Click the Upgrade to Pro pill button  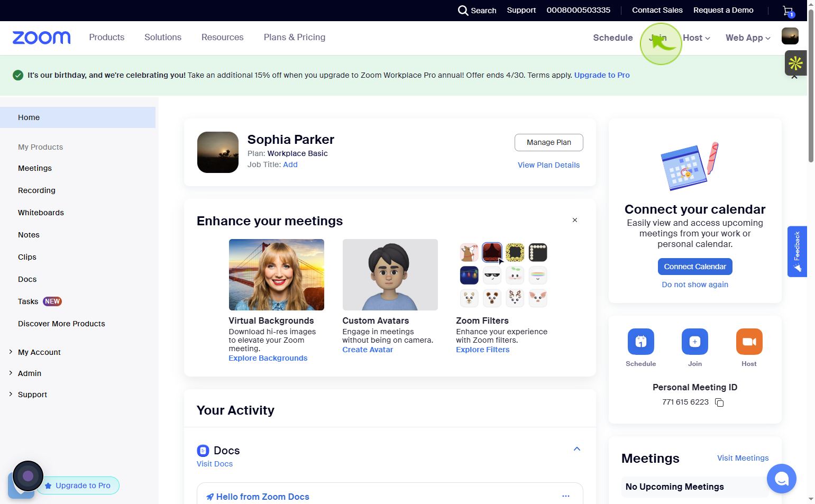78,485
